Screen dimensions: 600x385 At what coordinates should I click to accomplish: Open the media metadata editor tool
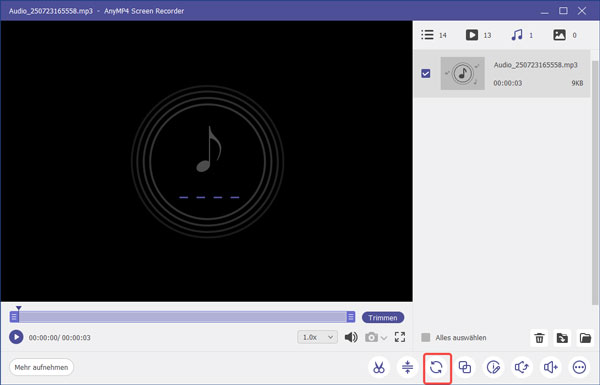tap(494, 367)
